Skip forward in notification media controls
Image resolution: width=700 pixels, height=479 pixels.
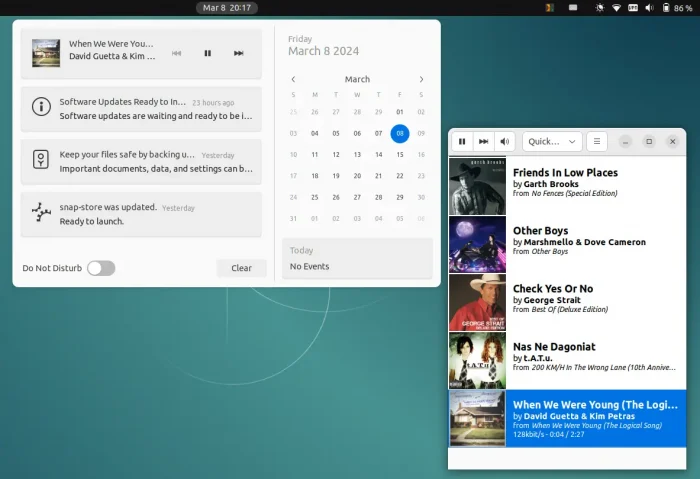[239, 53]
